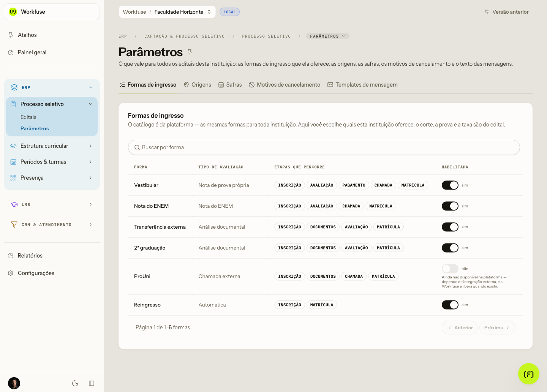Click the Anterior pagination button
Screen dimensions: 547x392
tap(460, 328)
